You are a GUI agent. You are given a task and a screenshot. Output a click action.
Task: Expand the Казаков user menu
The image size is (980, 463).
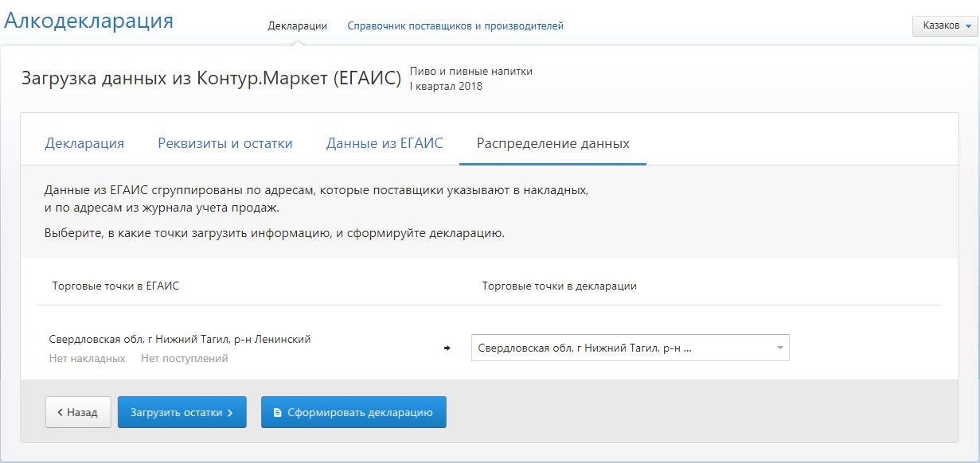click(944, 25)
